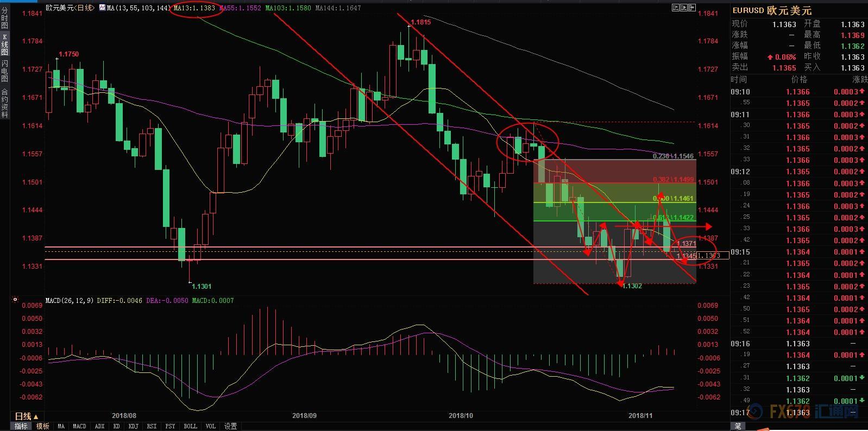Image resolution: width=868 pixels, height=431 pixels.
Task: Apply the ADX indicator
Action: point(99,426)
